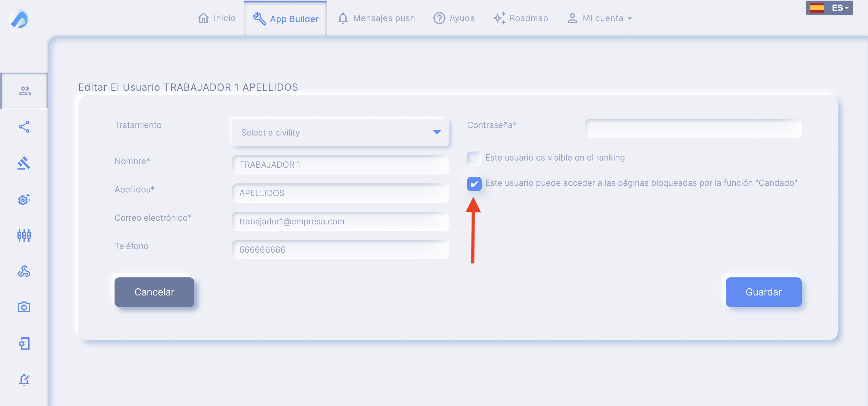The height and width of the screenshot is (406, 868).
Task: Open the Tratamiento civility dropdown
Action: point(340,132)
